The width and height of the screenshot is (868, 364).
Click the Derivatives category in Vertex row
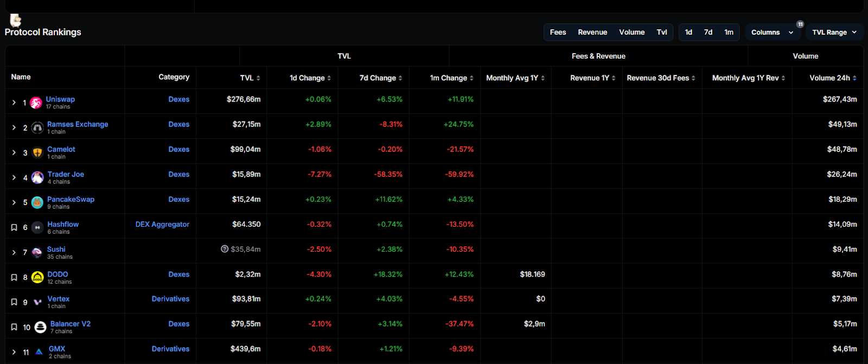170,299
